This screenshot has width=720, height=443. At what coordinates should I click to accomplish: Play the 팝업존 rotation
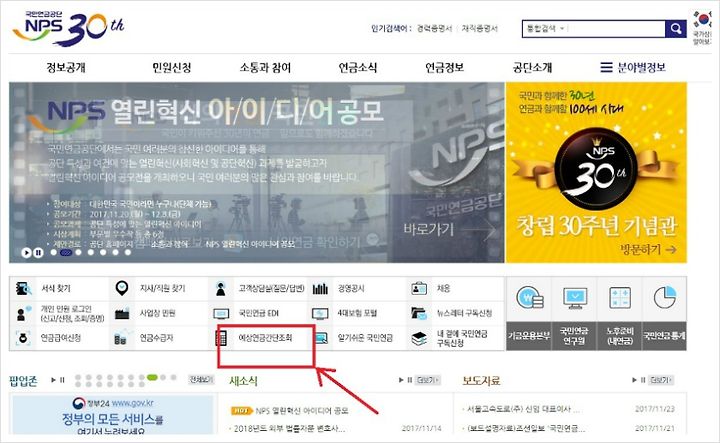pyautogui.click(x=53, y=380)
